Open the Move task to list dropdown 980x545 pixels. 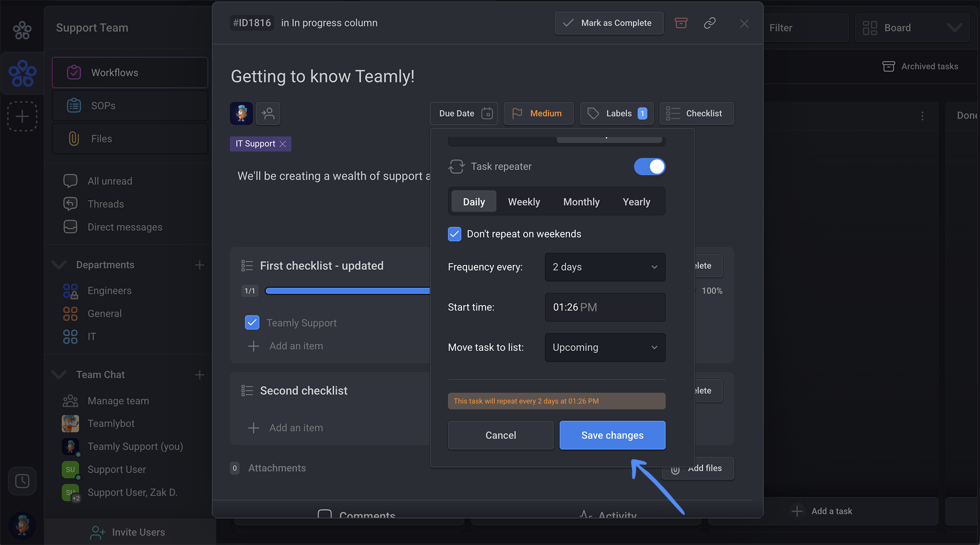pyautogui.click(x=605, y=348)
